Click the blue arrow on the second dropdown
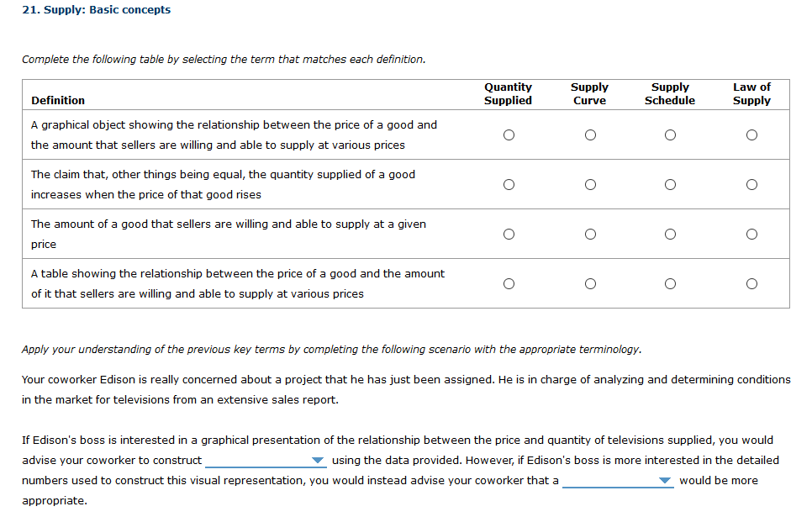Viewport: 812px width, 517px height. tap(665, 480)
